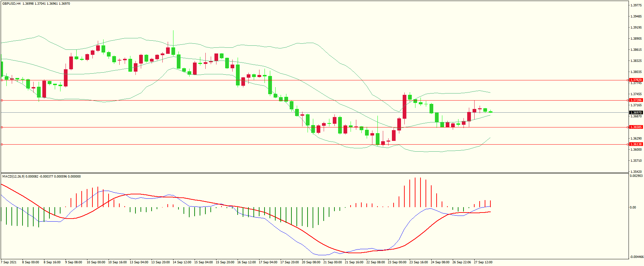The width and height of the screenshot is (644, 266).
Task: Click the 13 Sep 04:00 time label
Action: tap(139, 262)
